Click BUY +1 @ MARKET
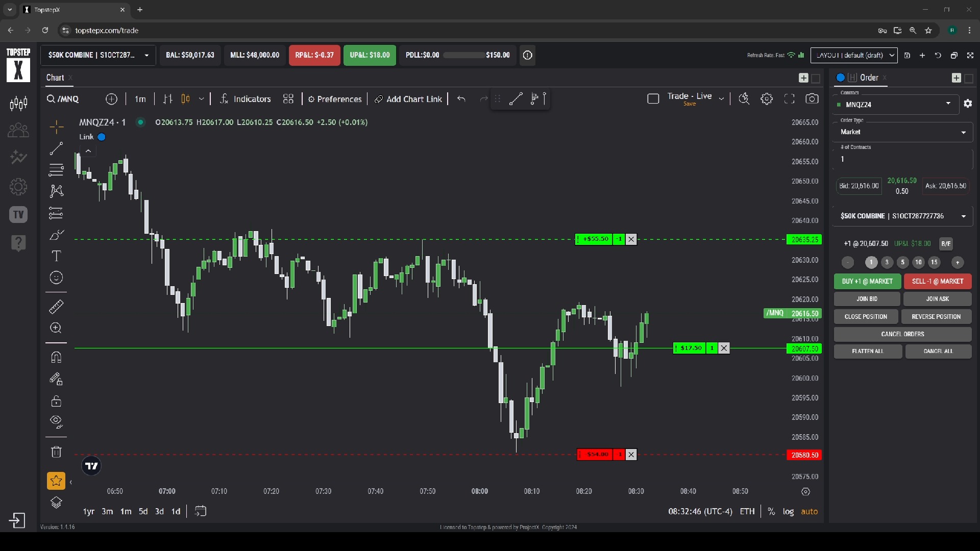 [x=867, y=281]
